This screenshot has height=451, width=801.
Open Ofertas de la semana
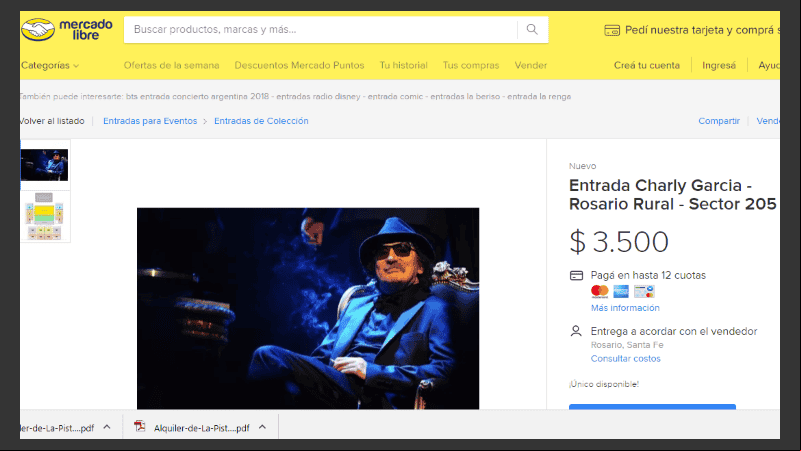[x=171, y=65]
